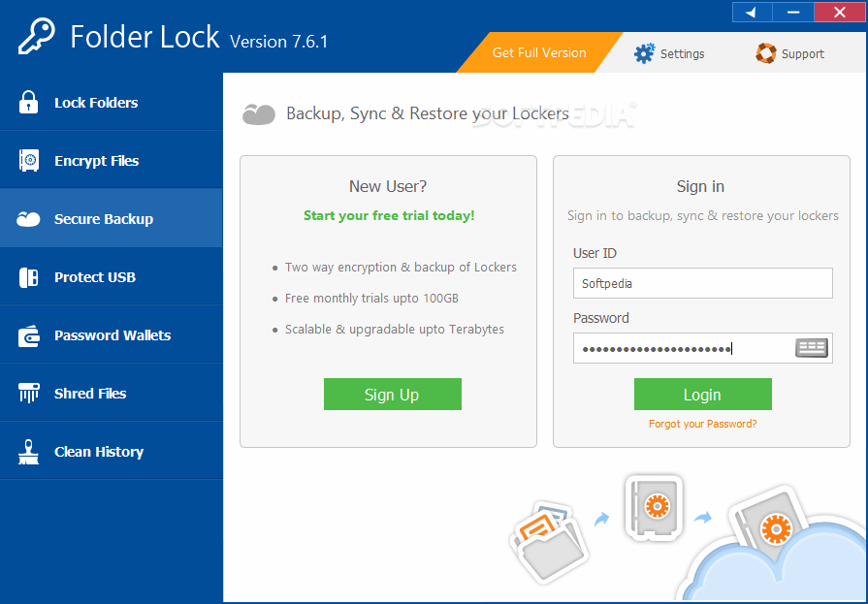
Task: Open the Support help section
Action: point(790,54)
